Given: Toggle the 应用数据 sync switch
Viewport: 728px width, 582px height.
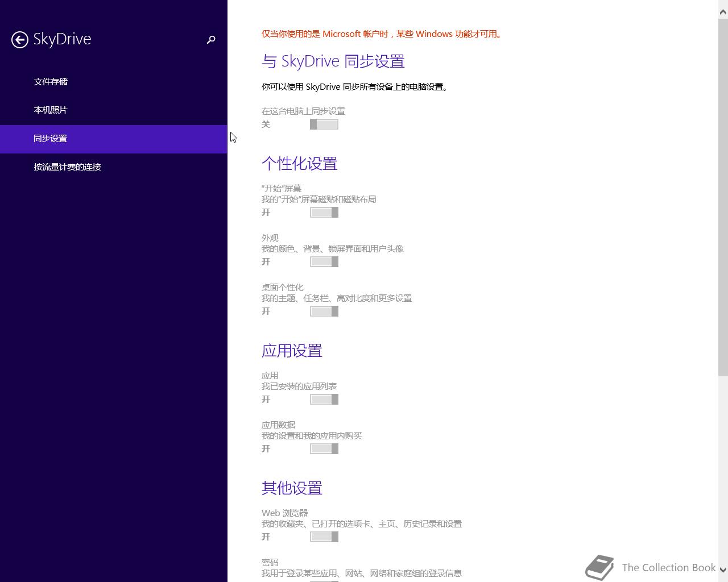Looking at the screenshot, I should 324,449.
